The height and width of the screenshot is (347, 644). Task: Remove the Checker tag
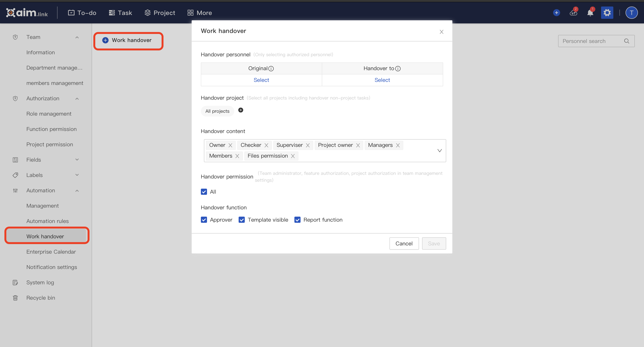pos(266,145)
